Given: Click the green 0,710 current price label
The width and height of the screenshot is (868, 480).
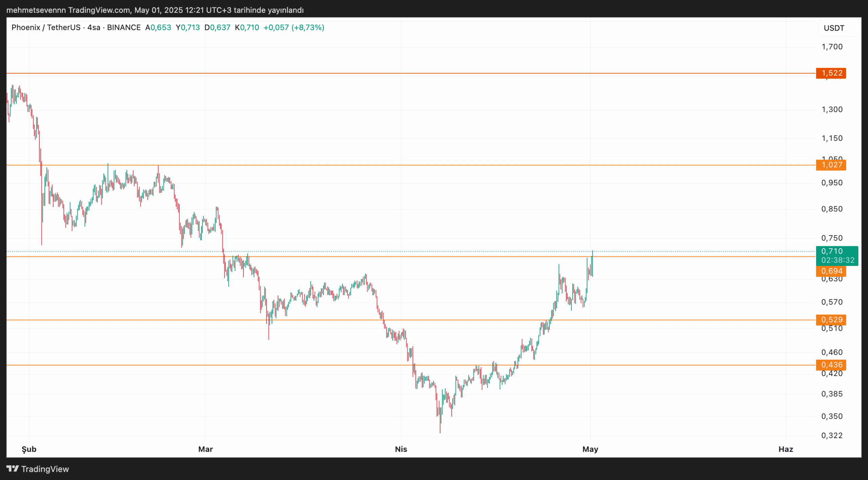Looking at the screenshot, I should tap(832, 251).
